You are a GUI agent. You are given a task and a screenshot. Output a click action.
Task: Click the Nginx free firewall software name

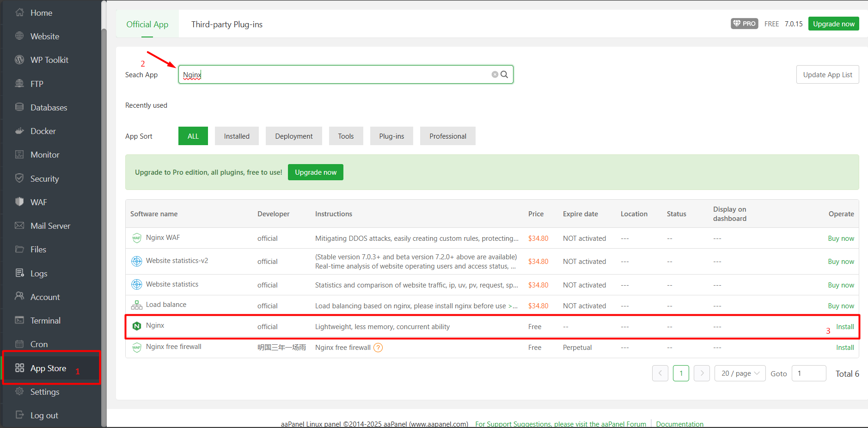(173, 346)
